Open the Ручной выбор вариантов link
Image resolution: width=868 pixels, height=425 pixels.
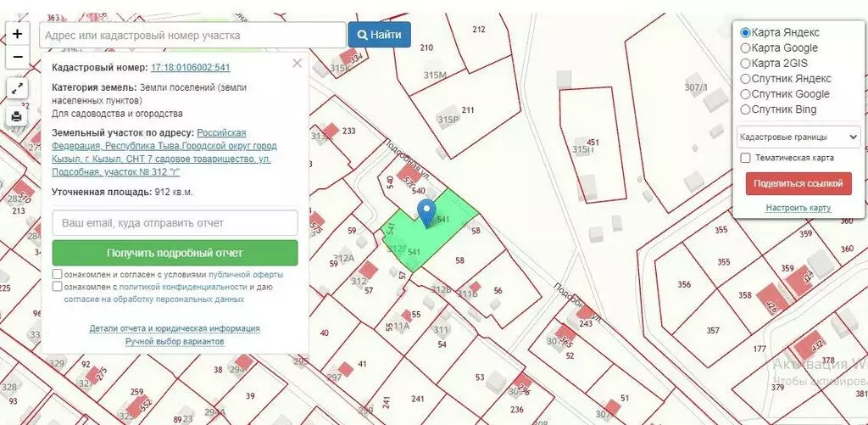175,341
